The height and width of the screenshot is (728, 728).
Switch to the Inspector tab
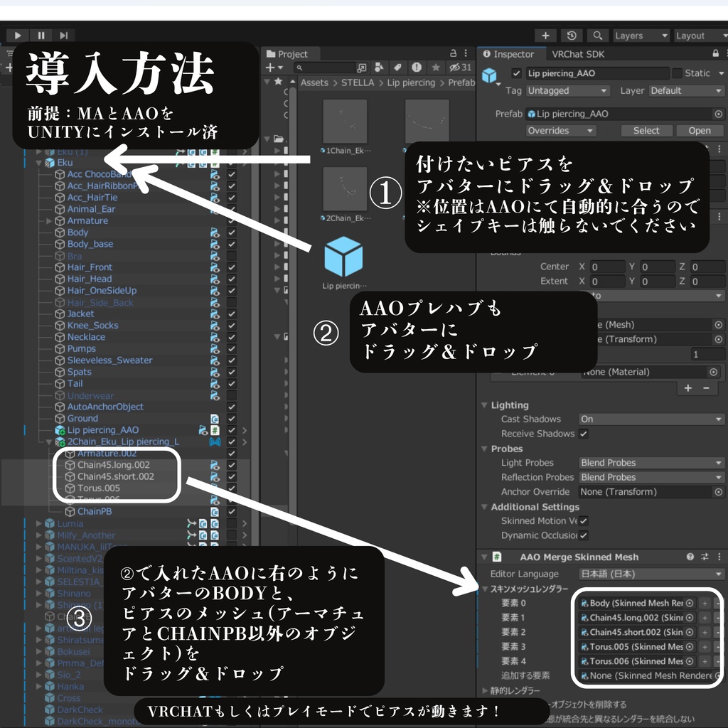click(509, 54)
